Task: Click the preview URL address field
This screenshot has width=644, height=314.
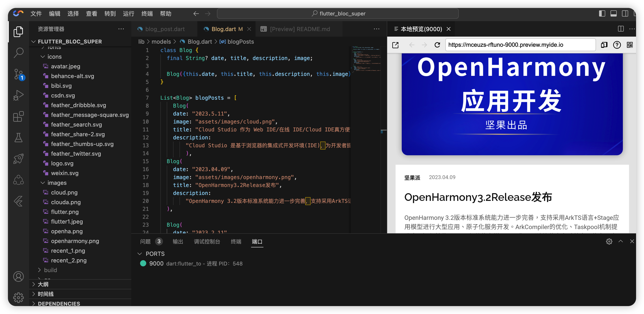Action: (520, 45)
